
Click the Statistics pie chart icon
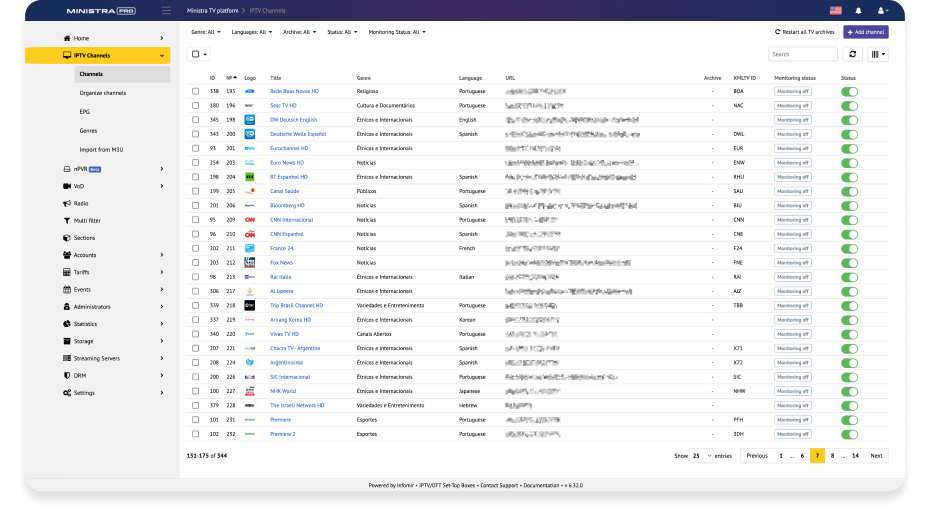coord(66,324)
